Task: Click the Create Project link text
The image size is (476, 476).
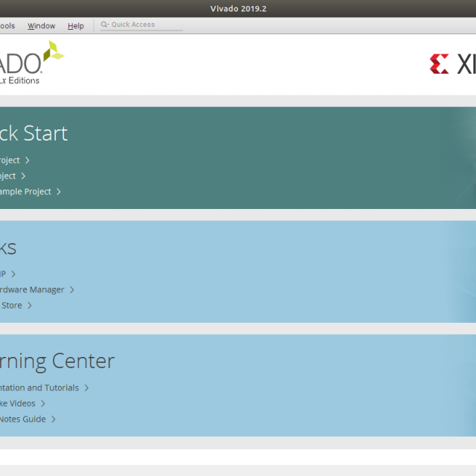Action: click(x=10, y=161)
